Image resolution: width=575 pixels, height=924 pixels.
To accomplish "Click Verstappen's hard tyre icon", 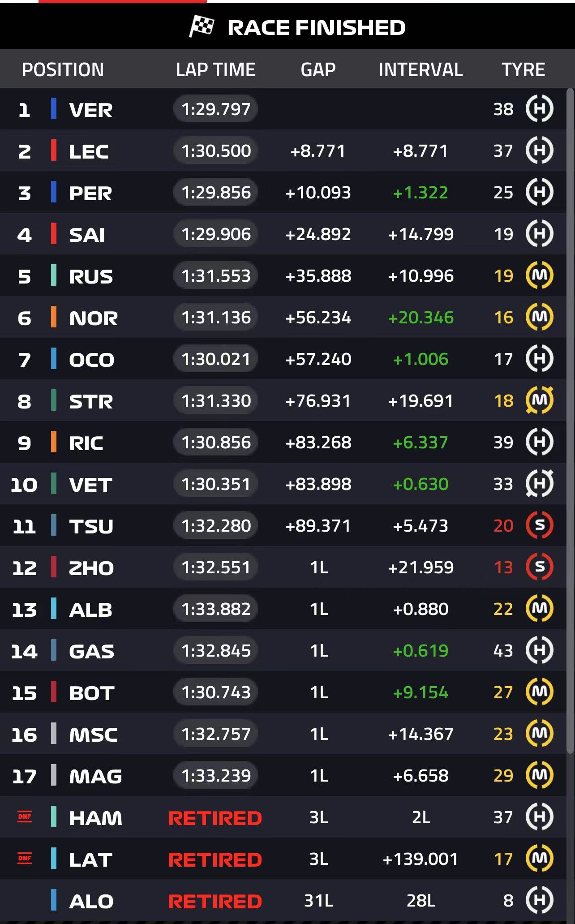I will coord(539,109).
